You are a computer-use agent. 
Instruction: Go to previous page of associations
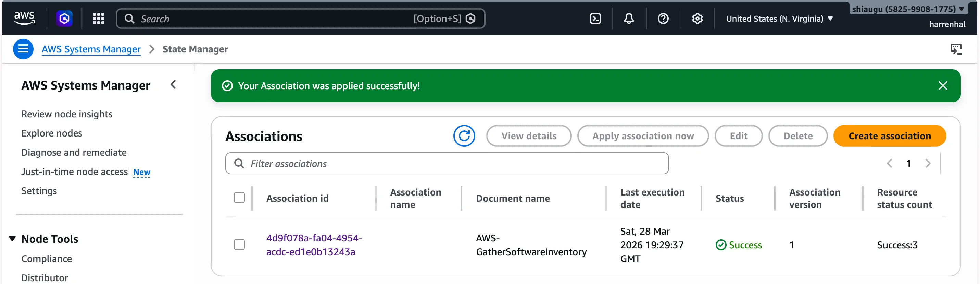click(890, 164)
